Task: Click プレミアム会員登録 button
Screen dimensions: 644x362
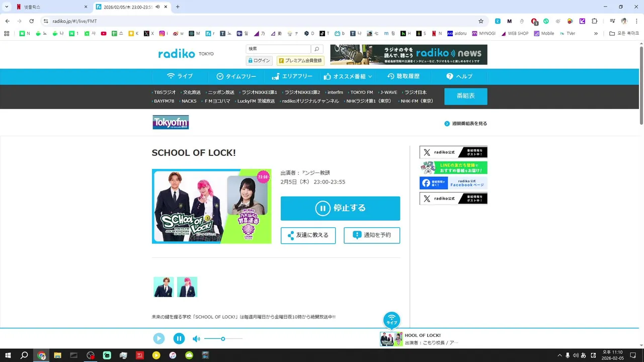Action: click(x=300, y=60)
